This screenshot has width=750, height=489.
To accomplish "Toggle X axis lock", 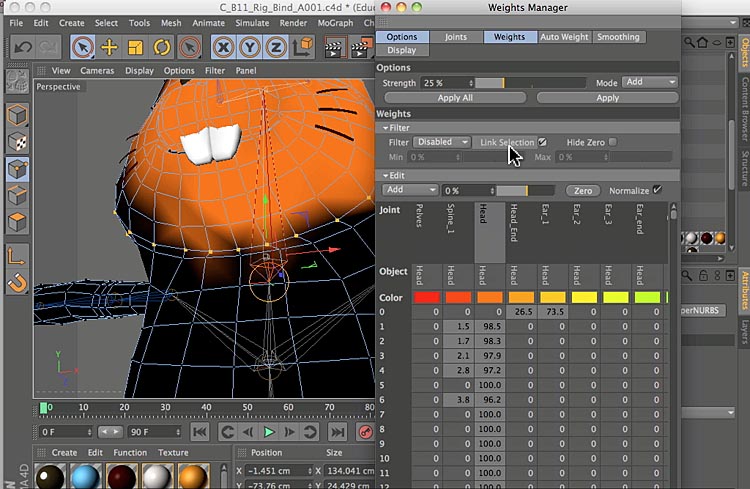I will click(x=223, y=47).
